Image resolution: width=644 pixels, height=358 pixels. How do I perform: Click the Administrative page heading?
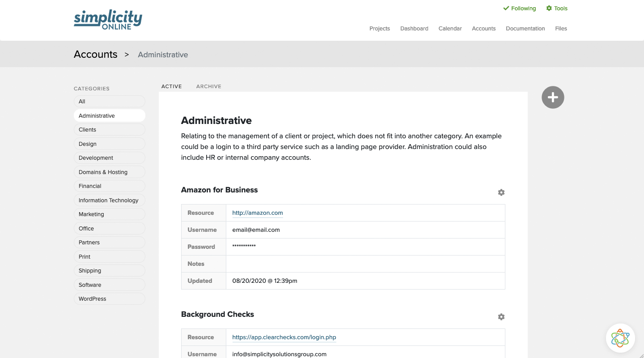point(216,120)
